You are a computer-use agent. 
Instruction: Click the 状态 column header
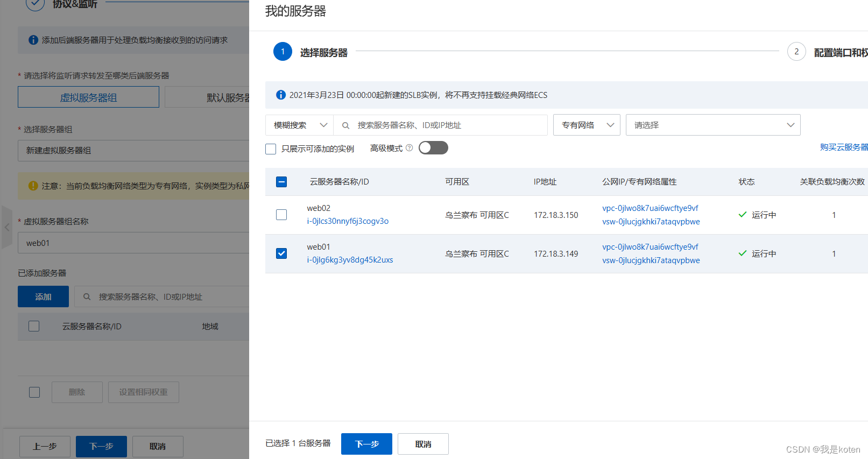[x=746, y=182]
